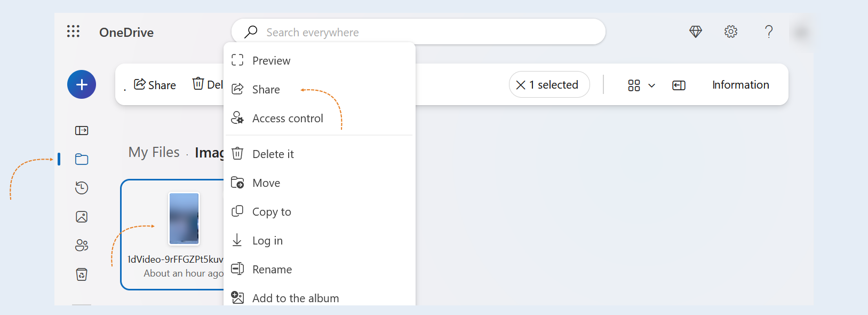868x315 pixels.
Task: Open the app launcher grid icon
Action: (x=74, y=31)
